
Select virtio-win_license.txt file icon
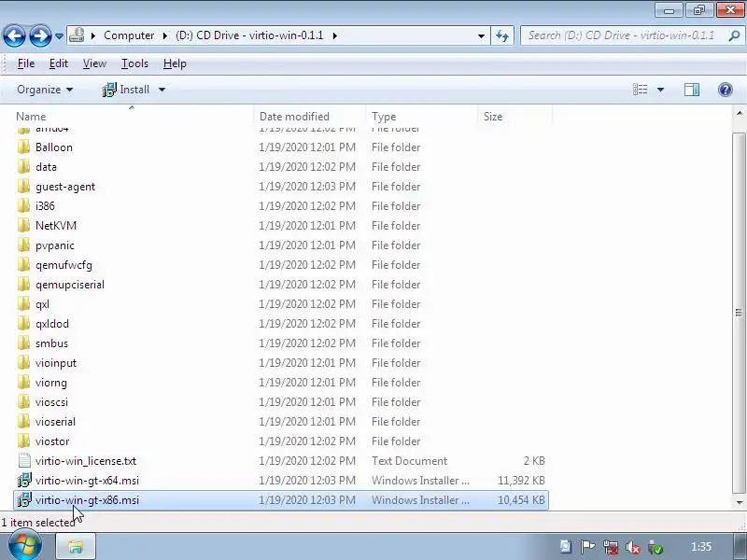point(24,460)
